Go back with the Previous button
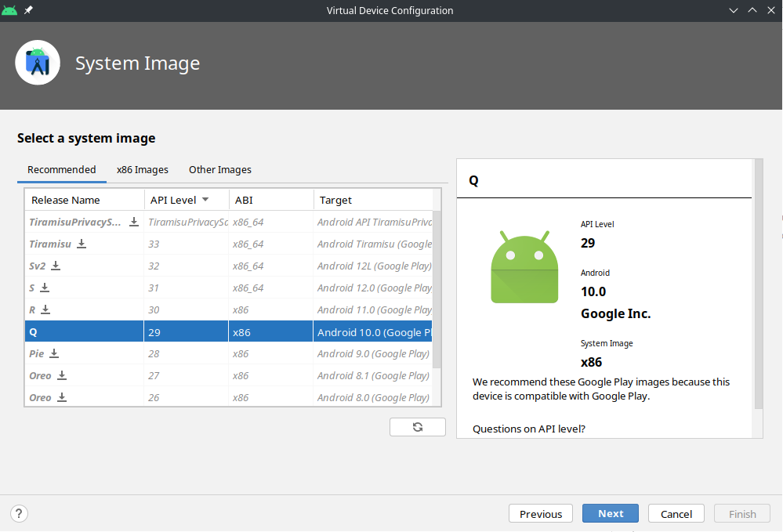Viewport: 783px width, 532px height. 540,514
